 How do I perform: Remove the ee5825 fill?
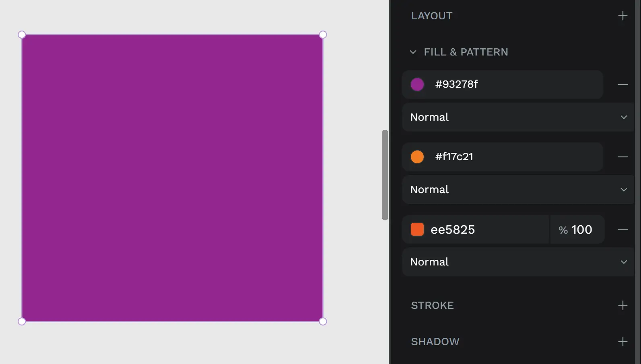622,229
